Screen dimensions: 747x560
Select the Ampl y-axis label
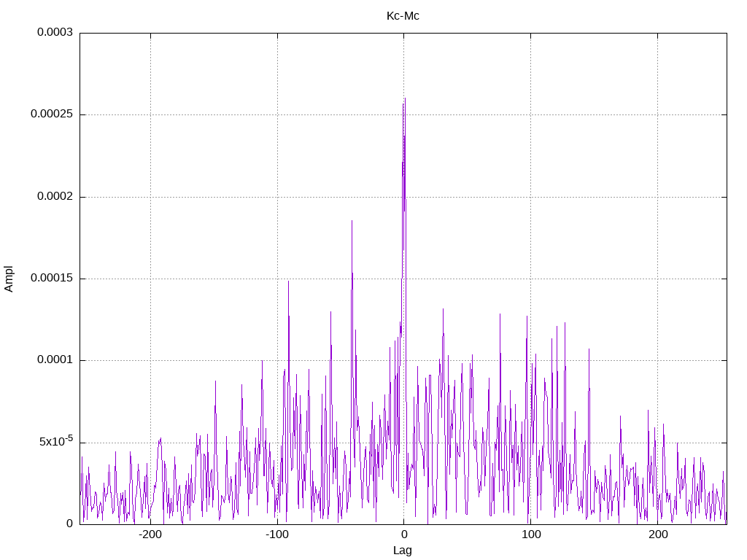pos(9,279)
